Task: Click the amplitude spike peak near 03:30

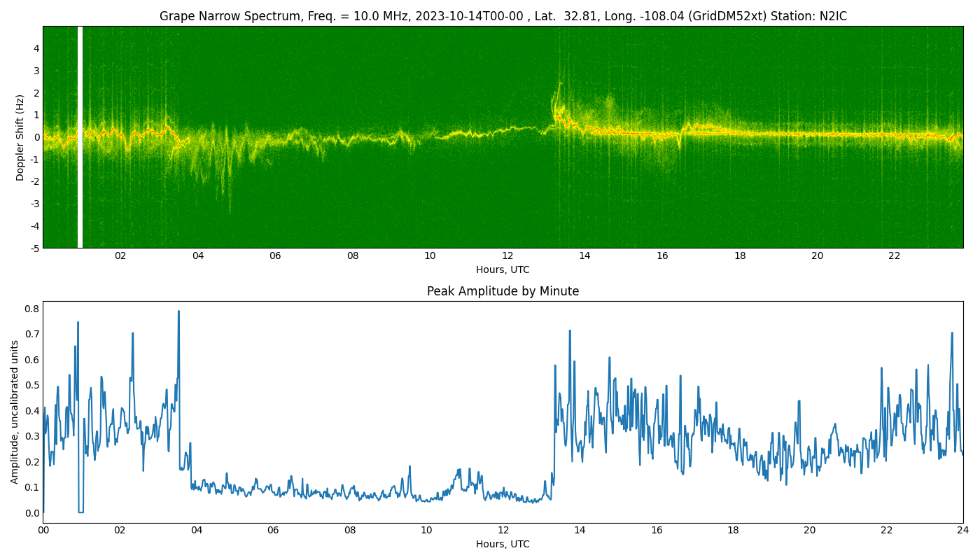Action: 178,312
